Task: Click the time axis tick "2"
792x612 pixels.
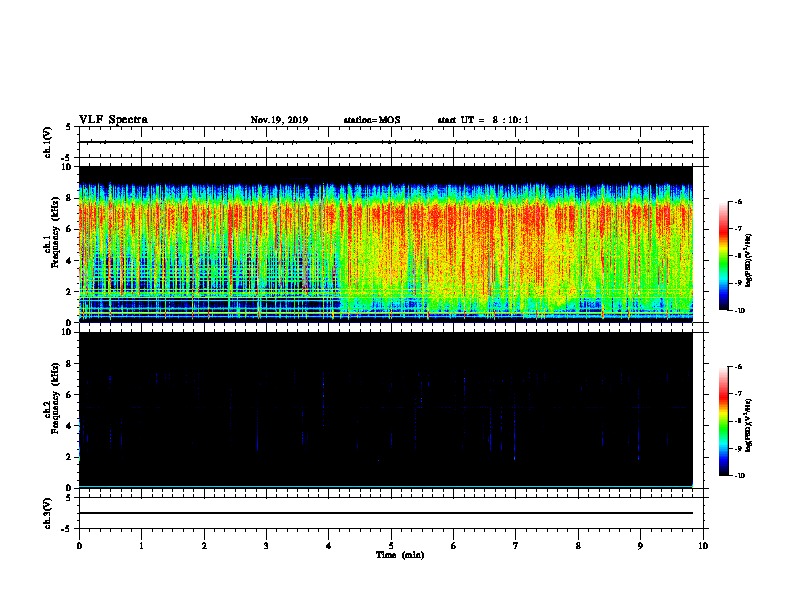Action: (x=204, y=545)
